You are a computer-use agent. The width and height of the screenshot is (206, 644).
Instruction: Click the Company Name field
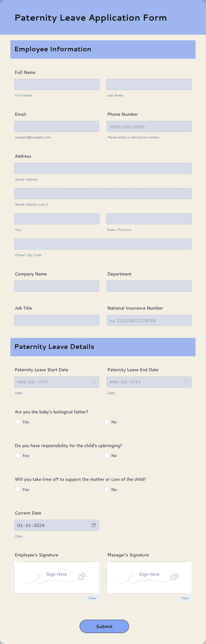(57, 286)
